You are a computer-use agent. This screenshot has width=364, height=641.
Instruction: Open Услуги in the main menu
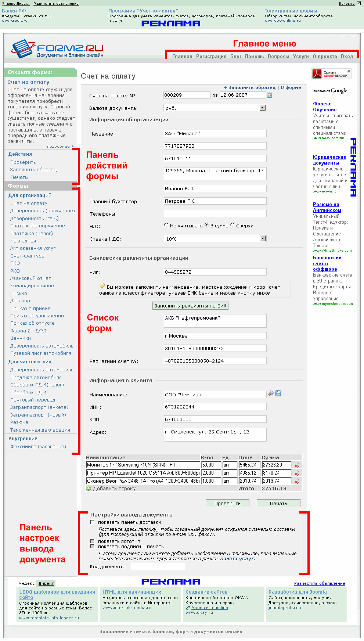301,57
